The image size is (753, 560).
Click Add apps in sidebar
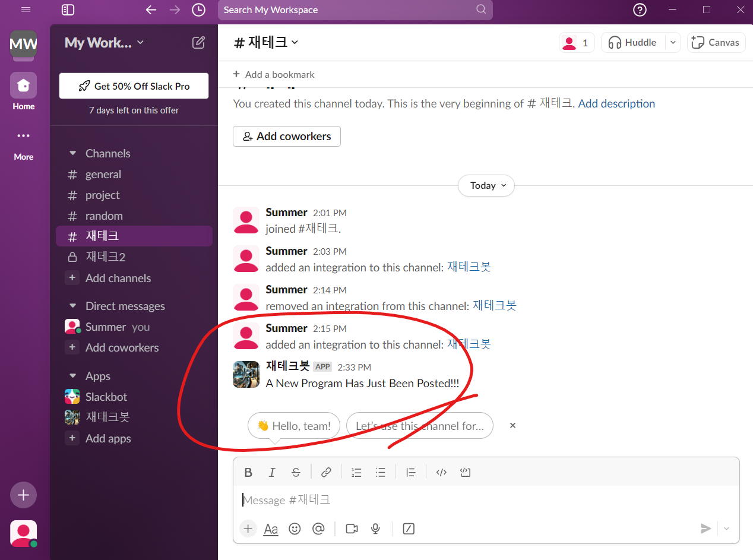(x=134, y=438)
